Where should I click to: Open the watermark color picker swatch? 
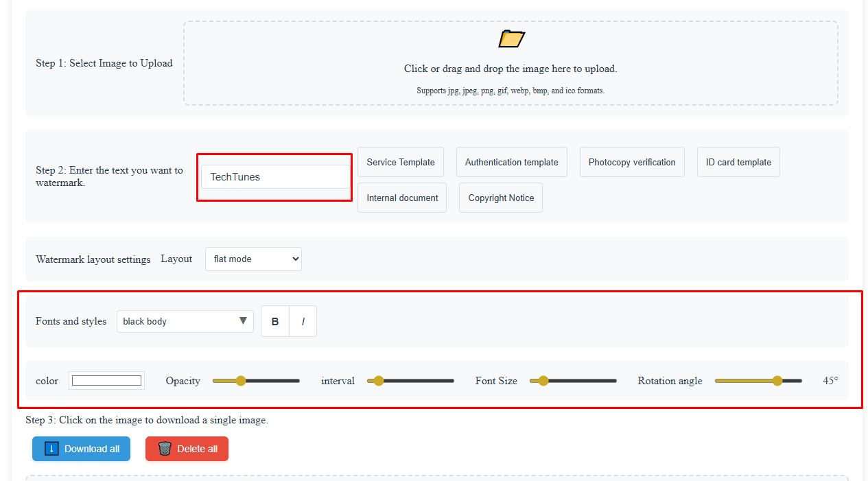coord(106,379)
